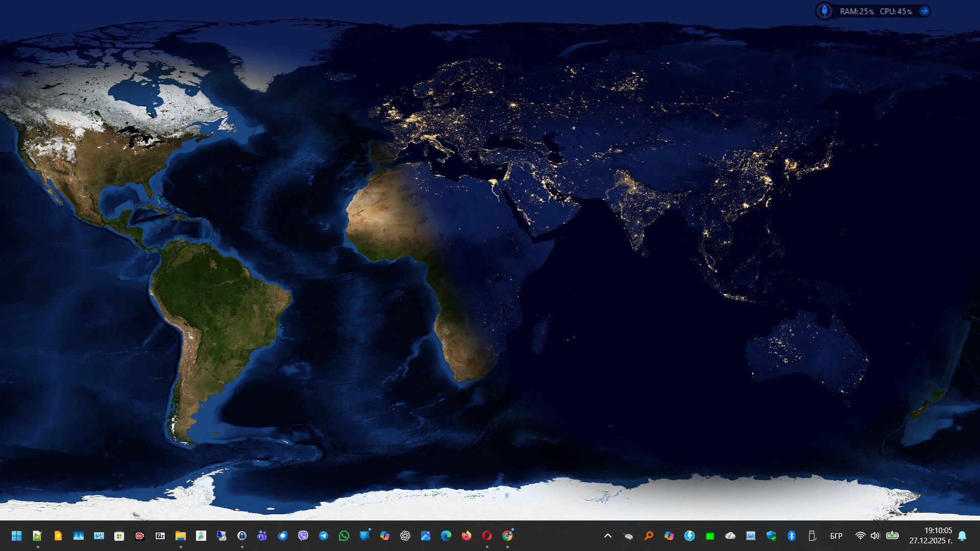The image size is (980, 551).
Task: Open volume control from speaker icon
Action: tap(875, 536)
